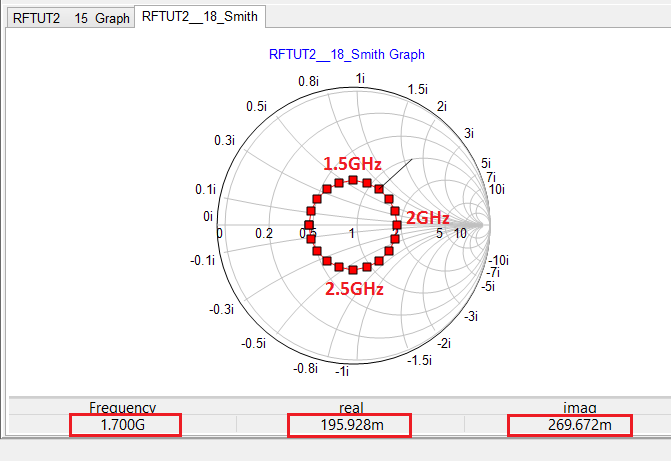
Task: Click the Frequency value field showing 1.700G
Action: pos(125,425)
